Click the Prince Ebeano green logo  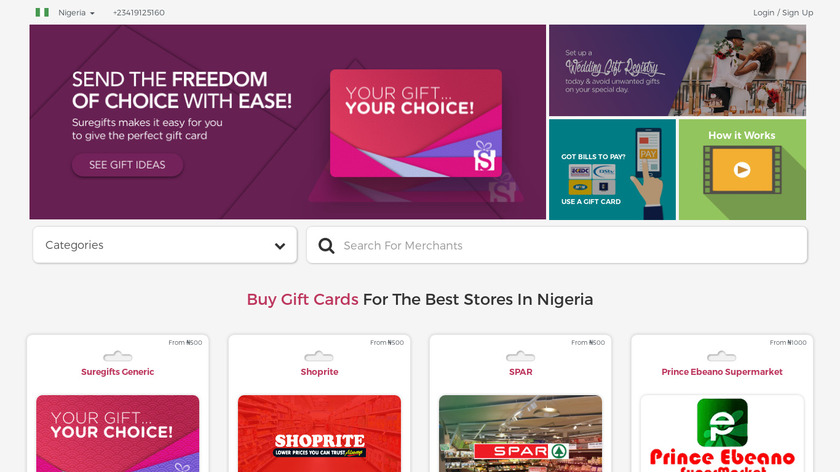(x=722, y=423)
